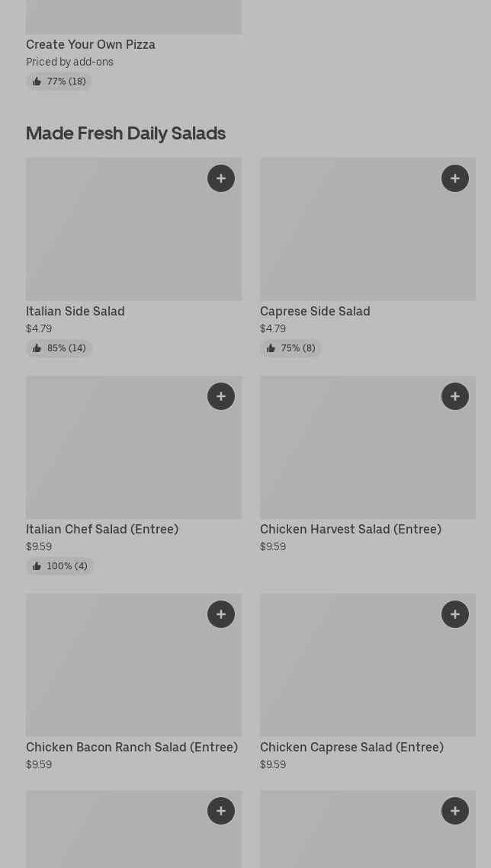Add Chicken Caprese Salad (Entree) to cart

pos(455,614)
